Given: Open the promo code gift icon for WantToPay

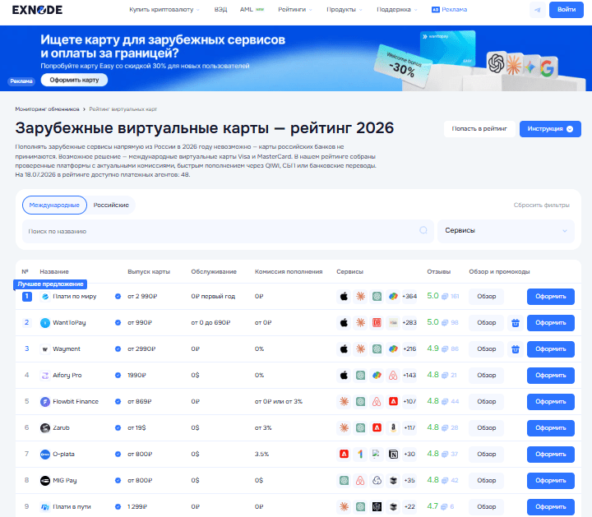Looking at the screenshot, I should [515, 323].
